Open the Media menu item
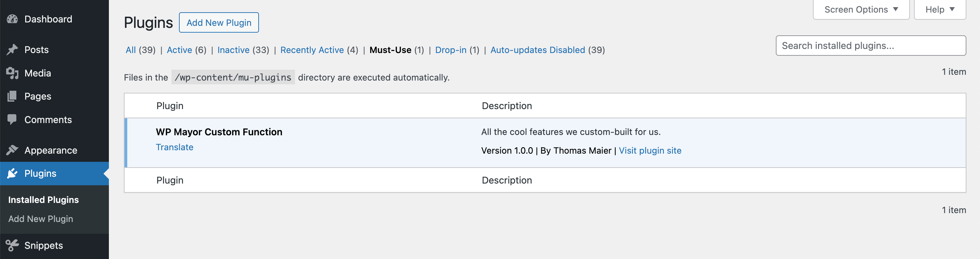The image size is (980, 259). (x=54, y=73)
